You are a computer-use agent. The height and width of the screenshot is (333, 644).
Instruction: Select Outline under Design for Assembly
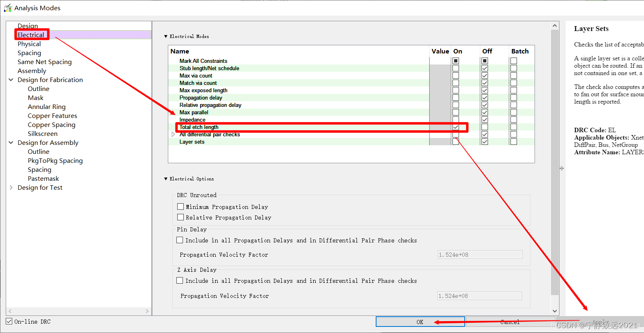pos(38,152)
